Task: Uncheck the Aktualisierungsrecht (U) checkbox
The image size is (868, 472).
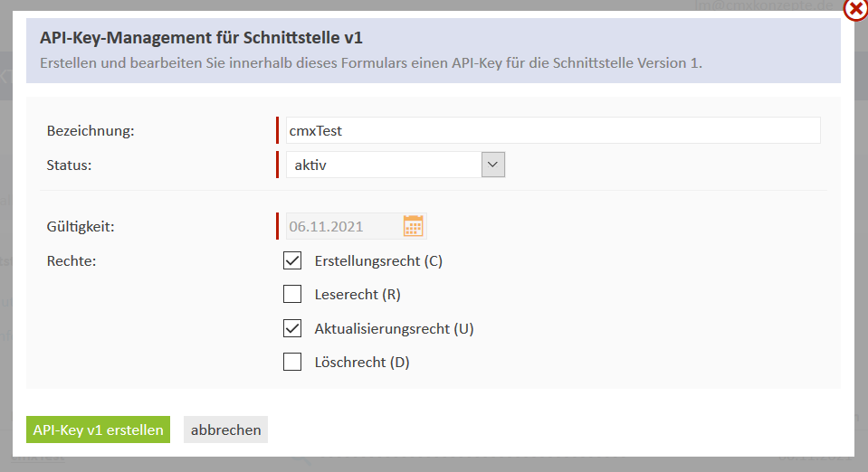Action: [292, 328]
